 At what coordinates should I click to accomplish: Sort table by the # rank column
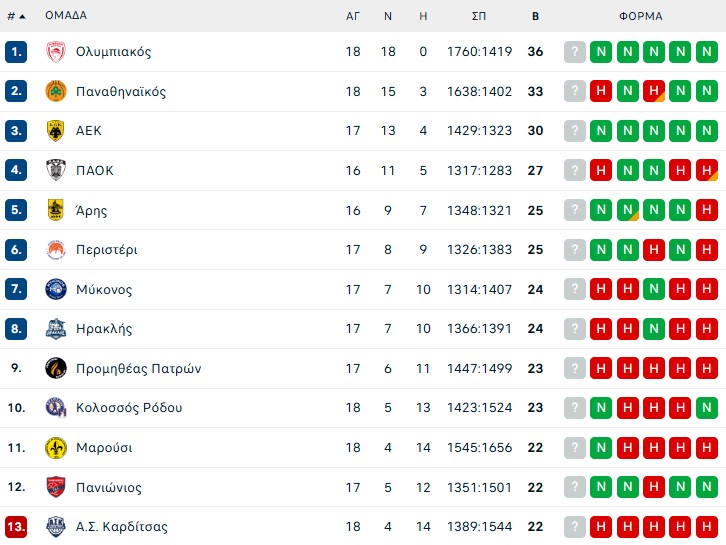tap(15, 16)
